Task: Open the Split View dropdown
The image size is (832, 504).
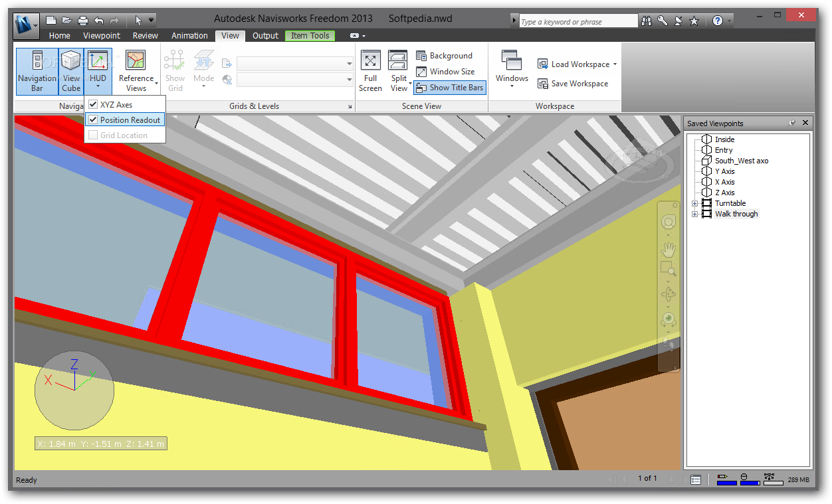Action: (399, 83)
